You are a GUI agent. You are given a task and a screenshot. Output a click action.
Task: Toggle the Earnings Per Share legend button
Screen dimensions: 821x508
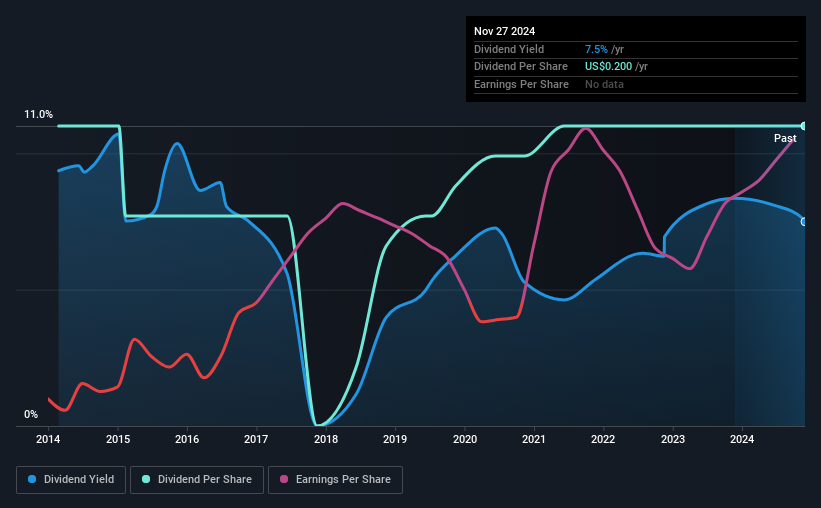pyautogui.click(x=335, y=480)
